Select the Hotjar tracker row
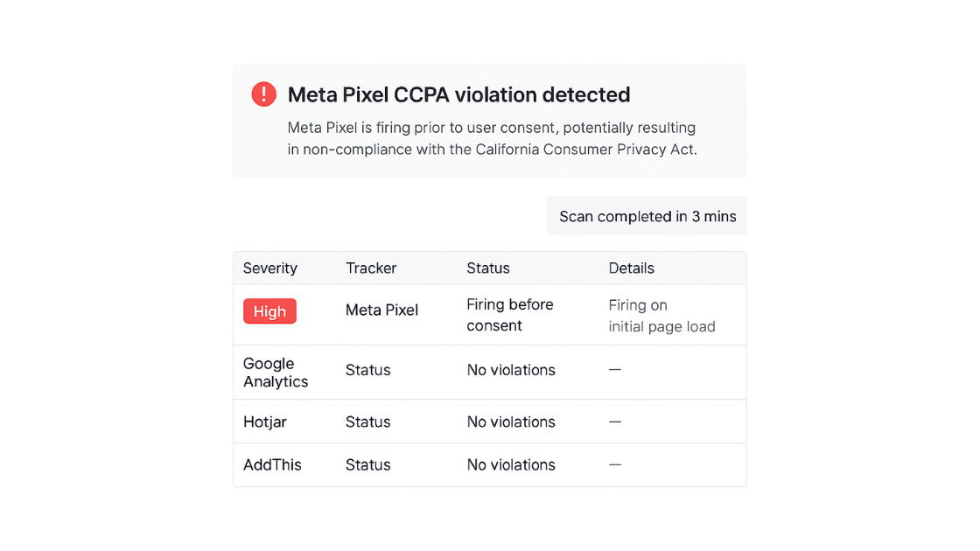Viewport: 980px width, 551px height. coord(264,422)
